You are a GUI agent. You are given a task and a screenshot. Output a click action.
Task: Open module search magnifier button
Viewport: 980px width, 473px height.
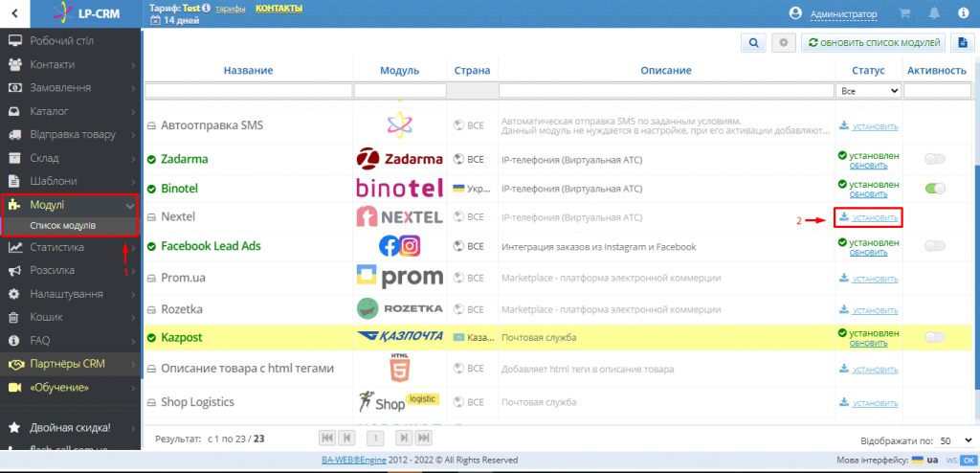point(754,43)
